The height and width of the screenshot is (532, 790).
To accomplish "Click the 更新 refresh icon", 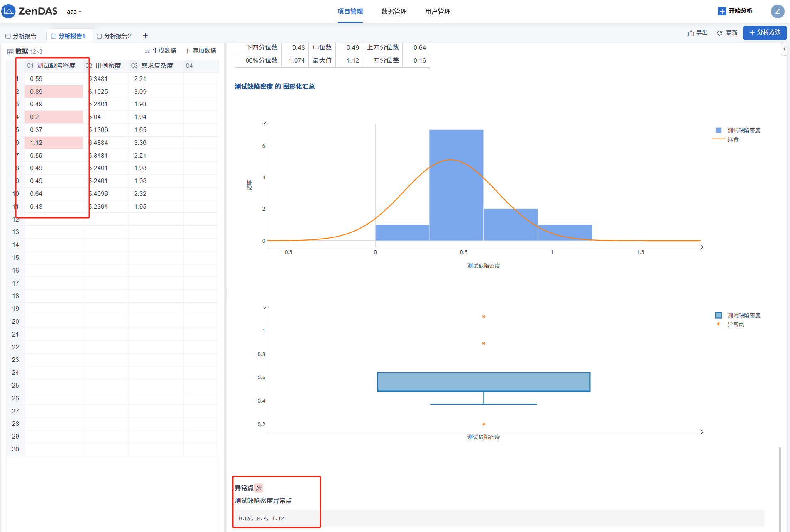I will click(719, 33).
